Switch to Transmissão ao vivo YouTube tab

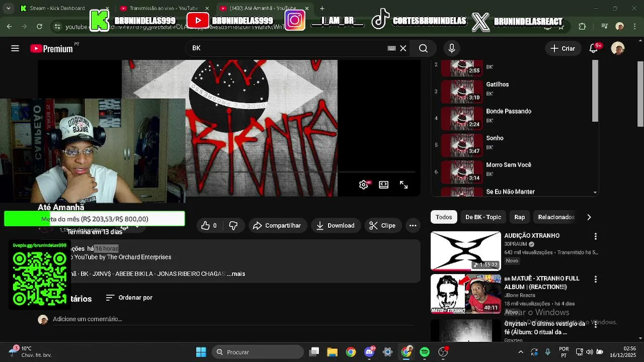164,9
